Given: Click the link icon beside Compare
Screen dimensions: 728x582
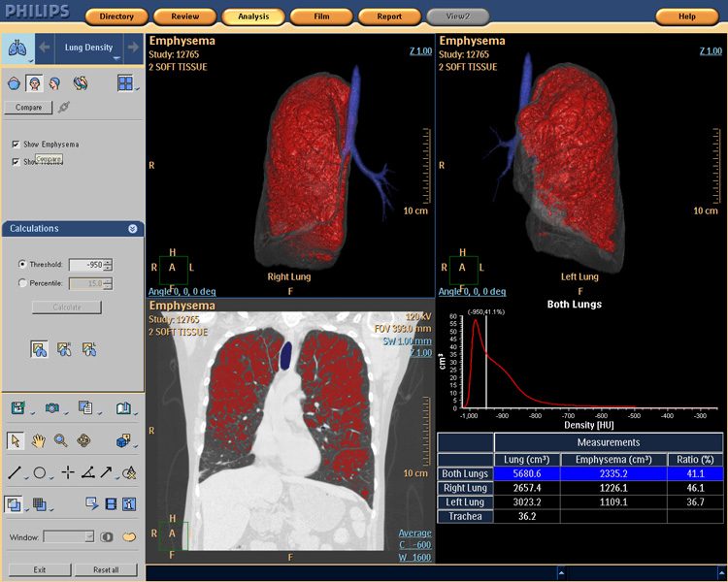Looking at the screenshot, I should [x=64, y=108].
